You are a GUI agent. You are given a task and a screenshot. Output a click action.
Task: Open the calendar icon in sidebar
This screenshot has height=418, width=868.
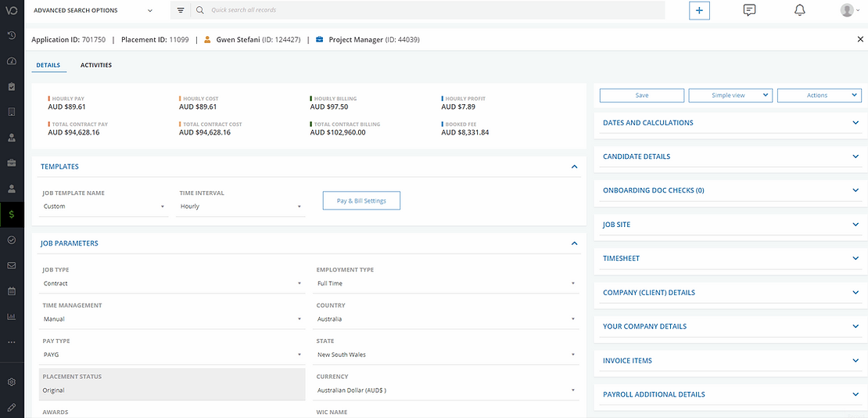[12, 291]
